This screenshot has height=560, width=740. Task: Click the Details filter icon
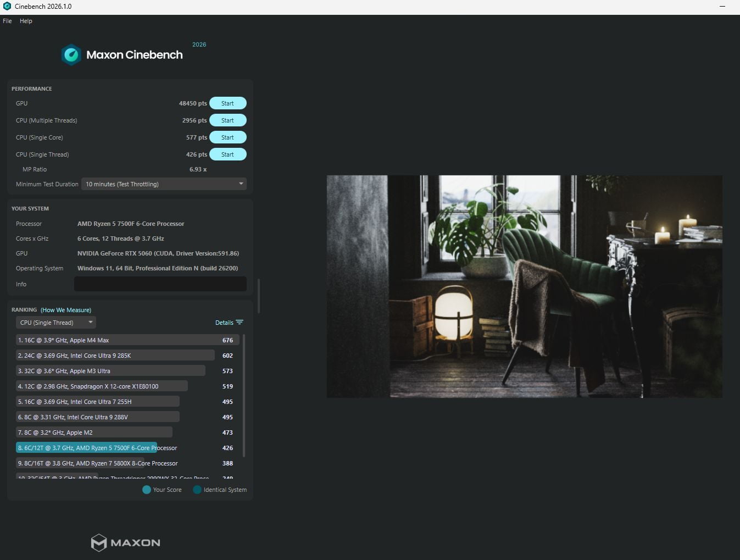pos(240,323)
